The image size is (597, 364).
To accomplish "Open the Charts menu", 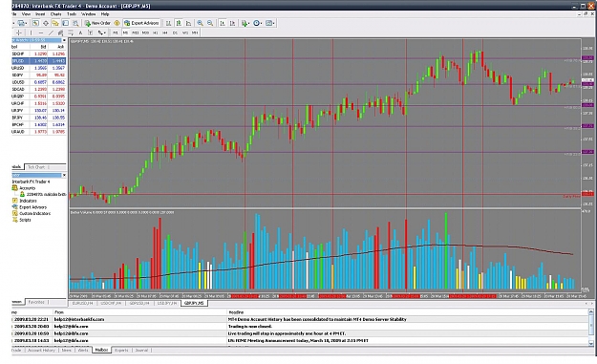I will click(56, 14).
